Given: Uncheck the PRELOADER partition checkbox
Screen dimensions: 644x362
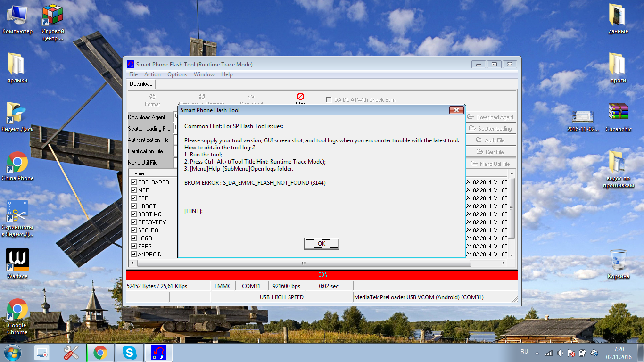Looking at the screenshot, I should coord(134,182).
